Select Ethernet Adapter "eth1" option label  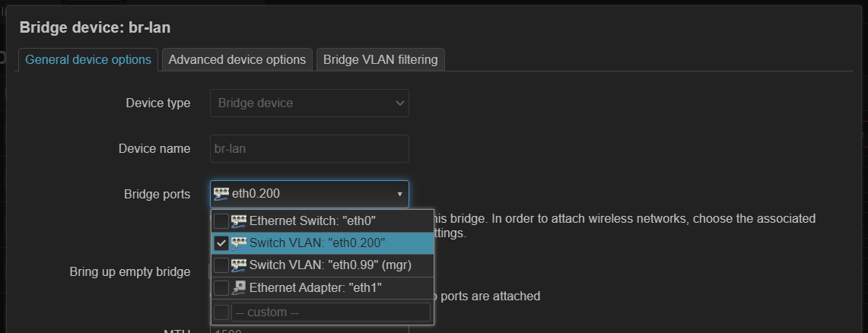tap(315, 288)
